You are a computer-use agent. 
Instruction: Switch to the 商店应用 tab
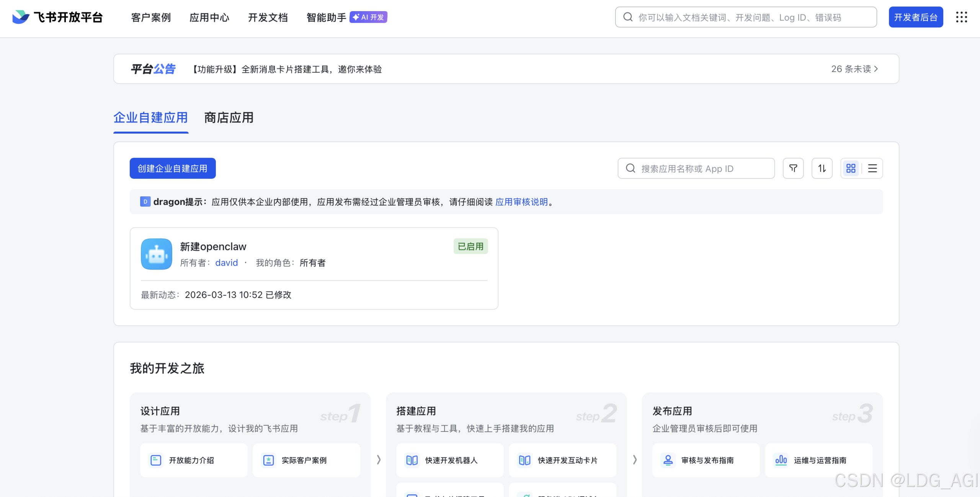[228, 118]
